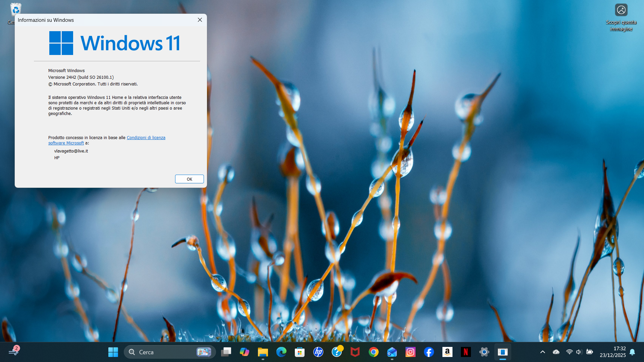Launch the HP app
The height and width of the screenshot is (362, 644).
tap(318, 352)
